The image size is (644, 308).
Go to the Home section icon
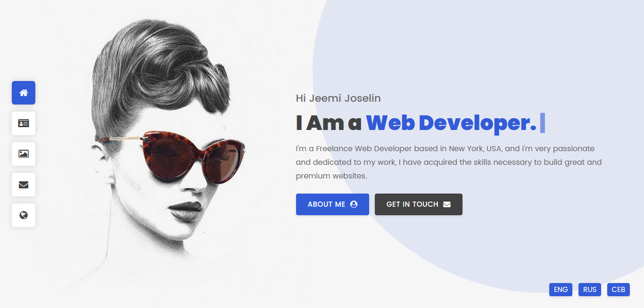(24, 93)
